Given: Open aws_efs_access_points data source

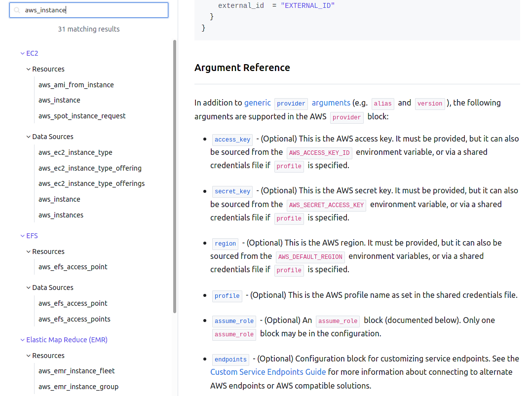Looking at the screenshot, I should (75, 319).
